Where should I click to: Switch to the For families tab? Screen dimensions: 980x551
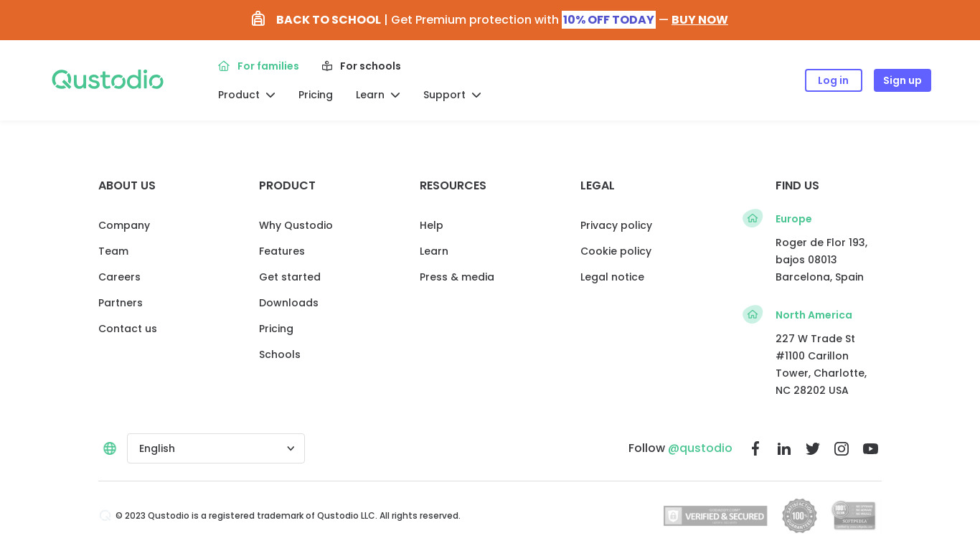tap(259, 66)
